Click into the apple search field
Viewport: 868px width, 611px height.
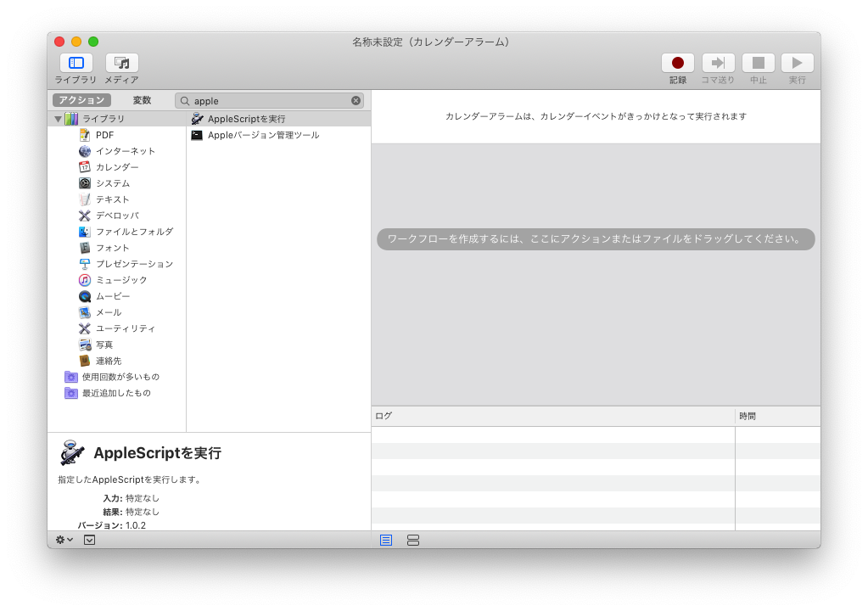tap(272, 101)
